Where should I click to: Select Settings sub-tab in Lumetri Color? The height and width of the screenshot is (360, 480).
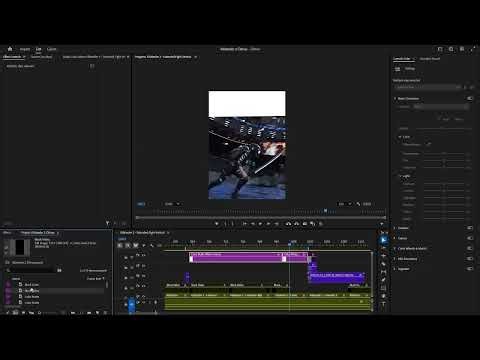pyautogui.click(x=410, y=69)
